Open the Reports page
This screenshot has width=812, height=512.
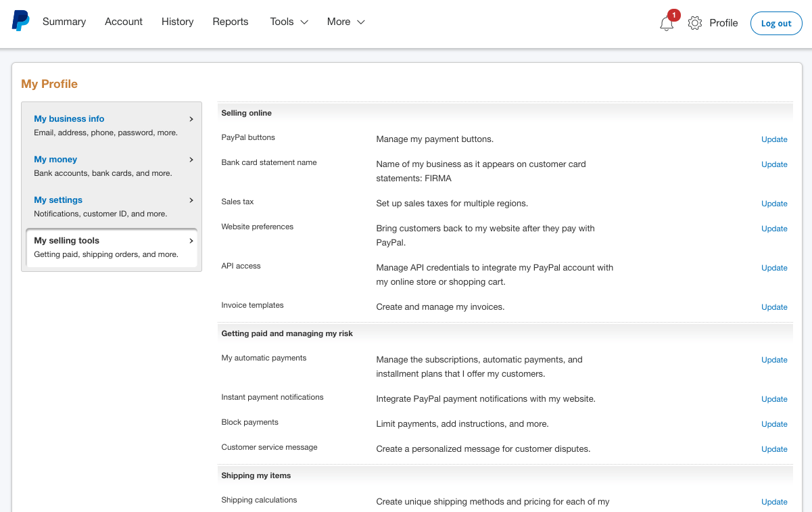[x=231, y=22]
